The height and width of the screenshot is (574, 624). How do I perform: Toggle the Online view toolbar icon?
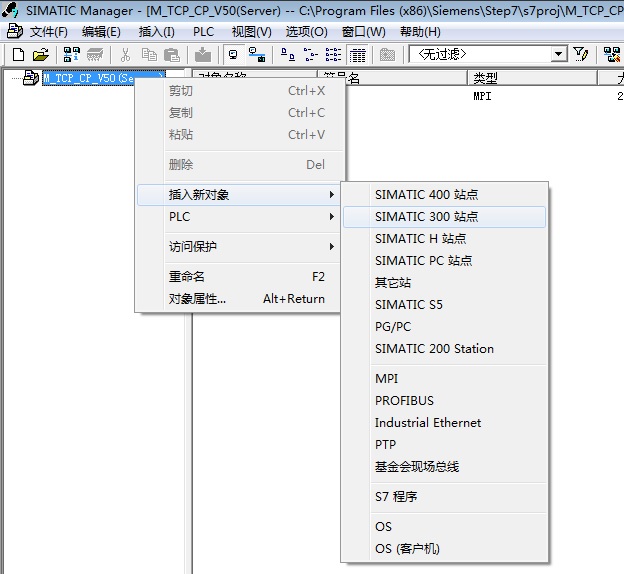click(x=234, y=55)
